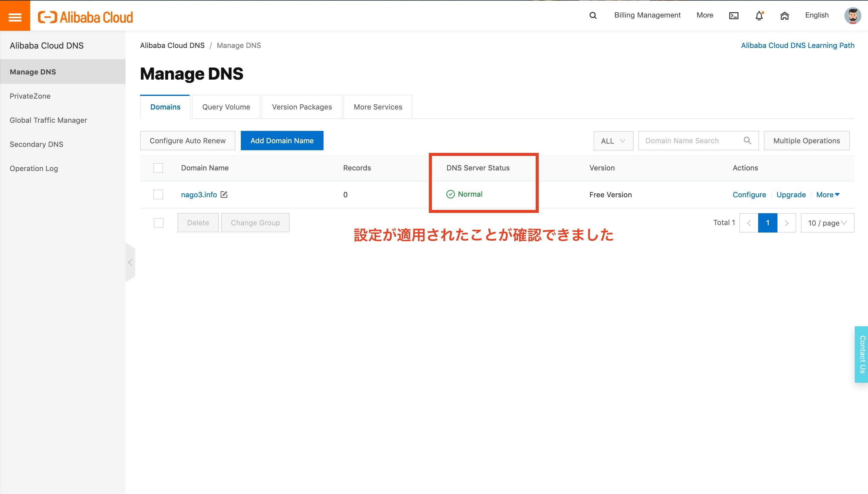This screenshot has height=494, width=868.
Task: Click Configure Auto Renew button
Action: click(x=187, y=141)
